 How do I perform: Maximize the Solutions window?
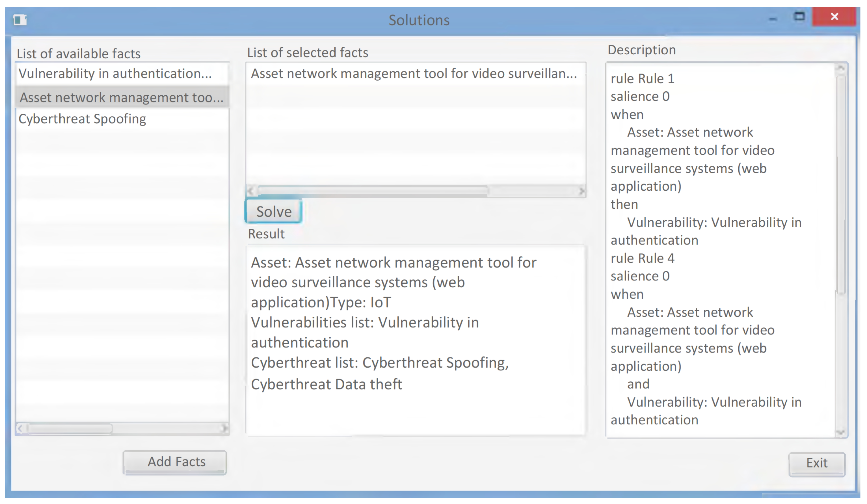pos(799,17)
